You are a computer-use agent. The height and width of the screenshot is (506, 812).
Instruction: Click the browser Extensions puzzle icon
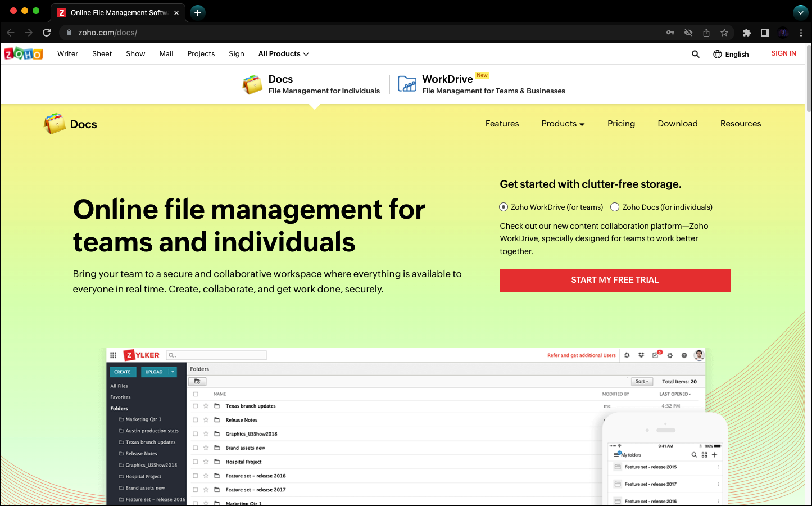click(x=746, y=33)
